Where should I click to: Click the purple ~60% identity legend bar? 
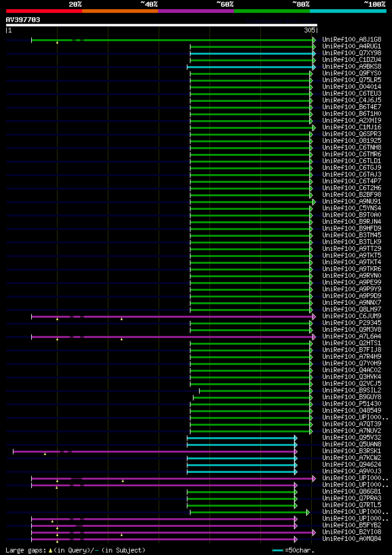[196, 11]
